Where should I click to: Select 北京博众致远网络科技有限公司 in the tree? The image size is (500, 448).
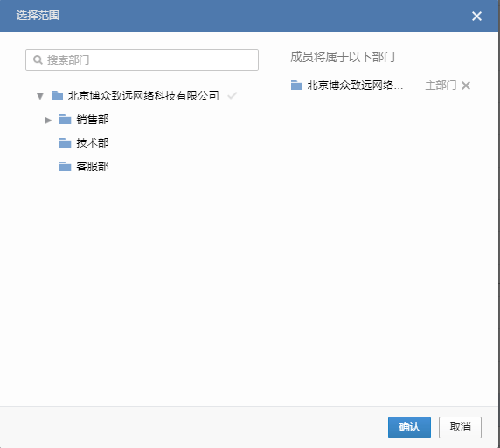point(143,95)
